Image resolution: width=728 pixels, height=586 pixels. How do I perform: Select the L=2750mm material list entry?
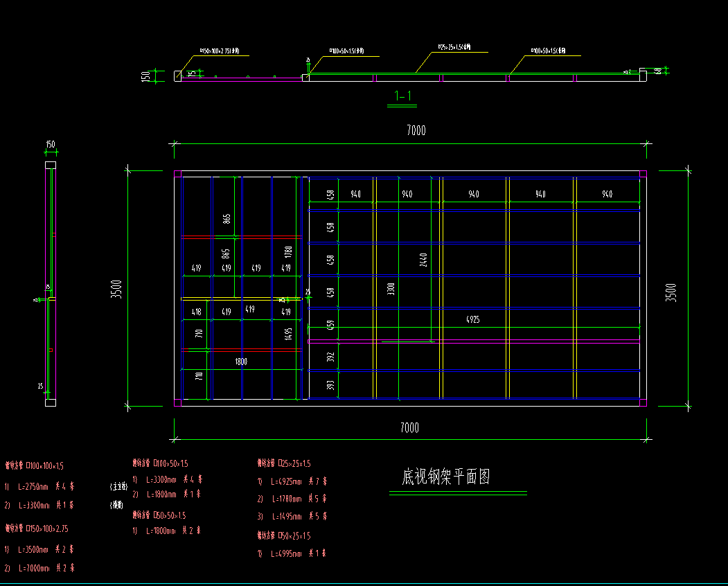point(39,487)
